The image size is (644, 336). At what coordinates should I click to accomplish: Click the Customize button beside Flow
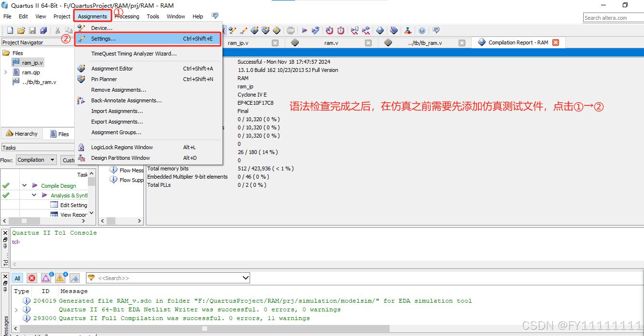[x=68, y=160]
